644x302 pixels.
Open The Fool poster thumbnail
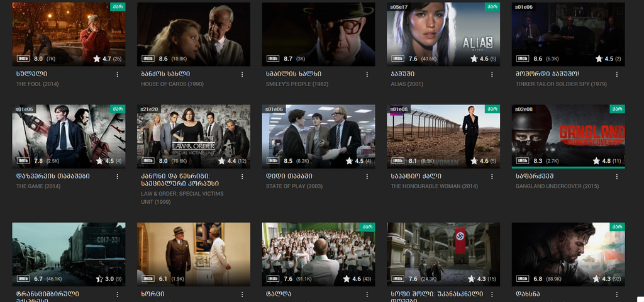coord(69,34)
